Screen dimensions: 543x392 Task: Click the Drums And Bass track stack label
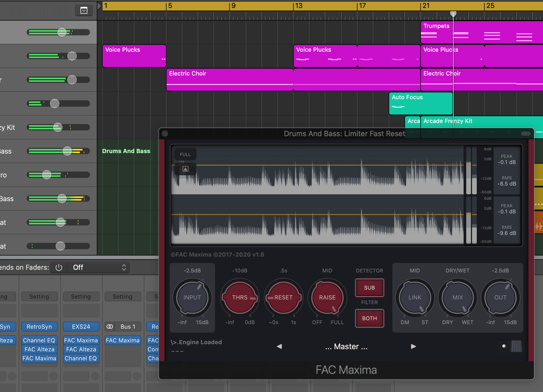126,151
